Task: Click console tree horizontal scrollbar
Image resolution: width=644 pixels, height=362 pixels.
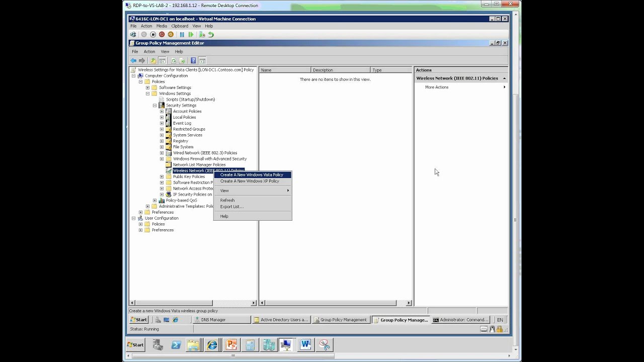Action: pyautogui.click(x=174, y=303)
